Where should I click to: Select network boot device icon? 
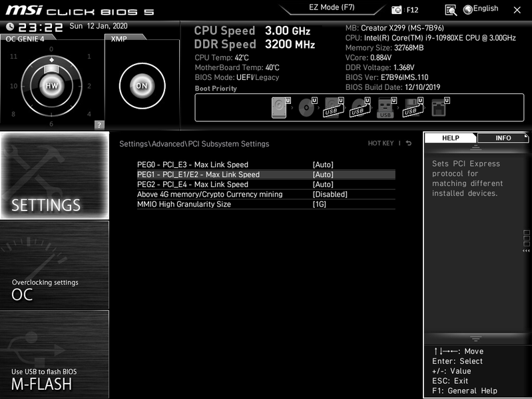pyautogui.click(x=440, y=107)
